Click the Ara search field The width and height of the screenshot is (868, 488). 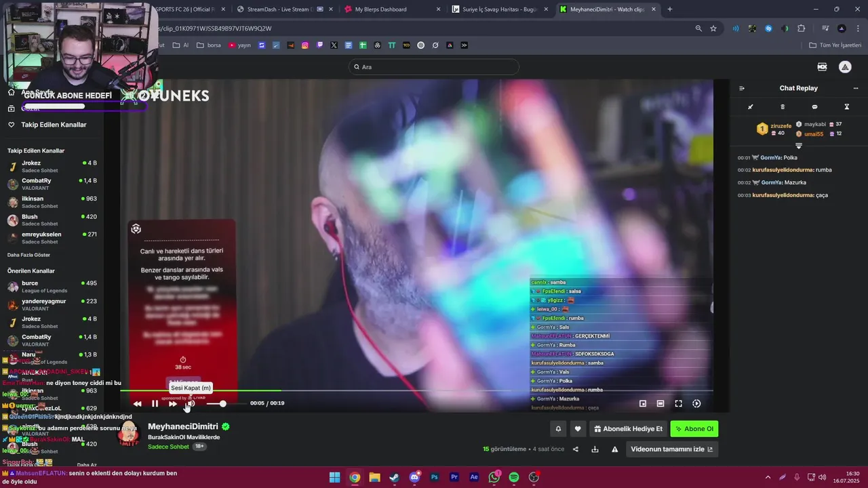(x=434, y=67)
